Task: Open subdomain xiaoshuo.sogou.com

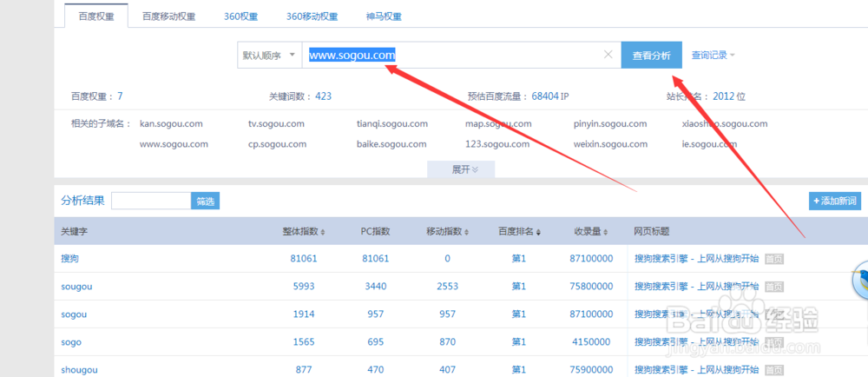Action: (x=725, y=123)
